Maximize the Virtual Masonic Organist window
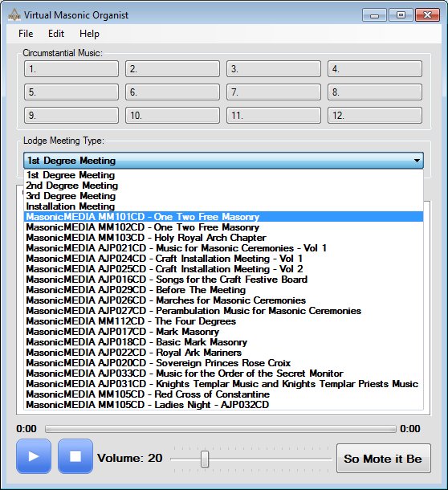 point(401,15)
